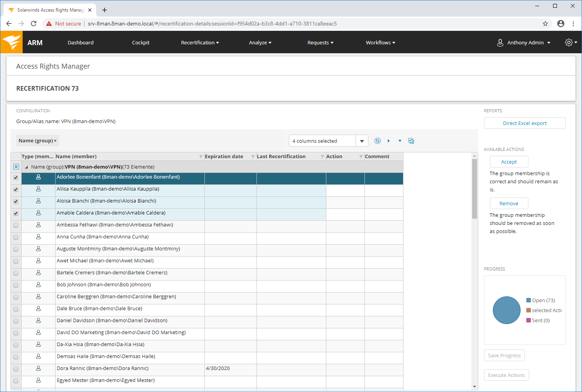Click the user type icon for Ambessa Fethawi

pyautogui.click(x=38, y=225)
